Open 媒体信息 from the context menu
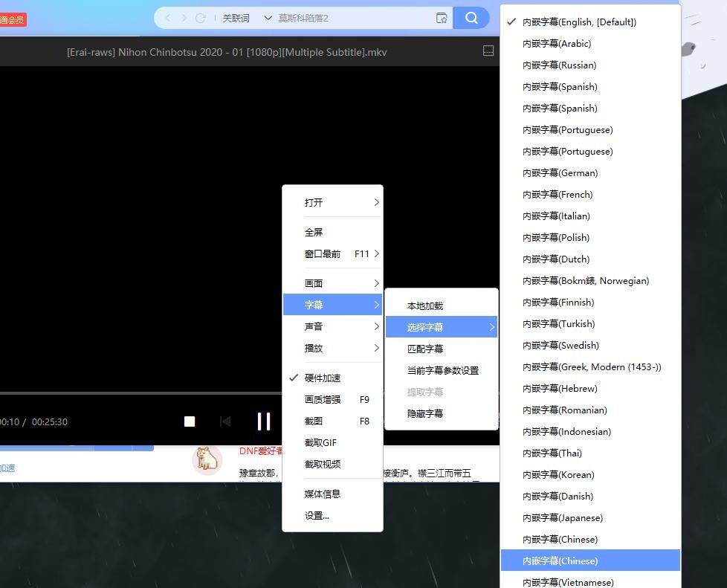Screen dimensions: 727x588 (323, 494)
